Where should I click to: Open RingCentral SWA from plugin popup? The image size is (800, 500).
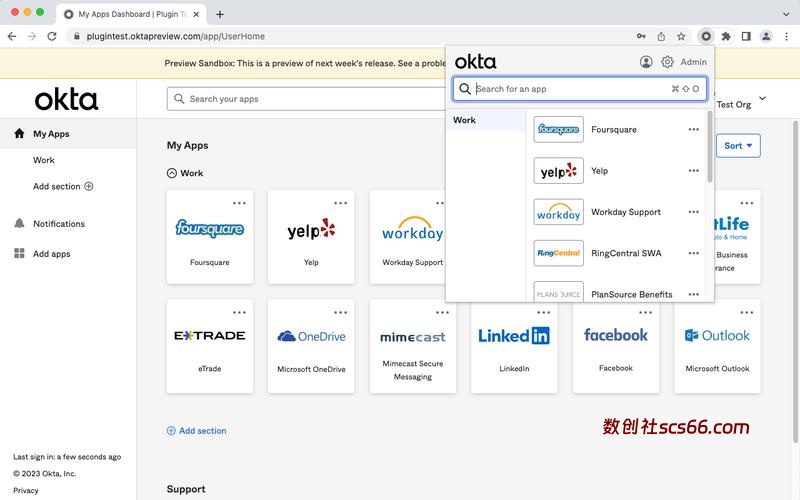tap(626, 253)
